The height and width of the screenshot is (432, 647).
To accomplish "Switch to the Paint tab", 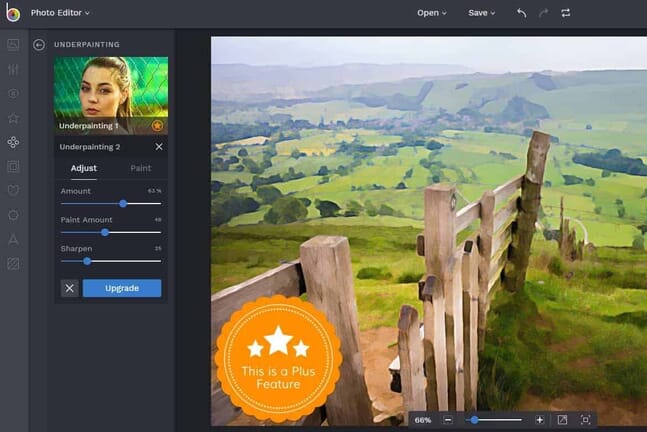I will coord(141,168).
